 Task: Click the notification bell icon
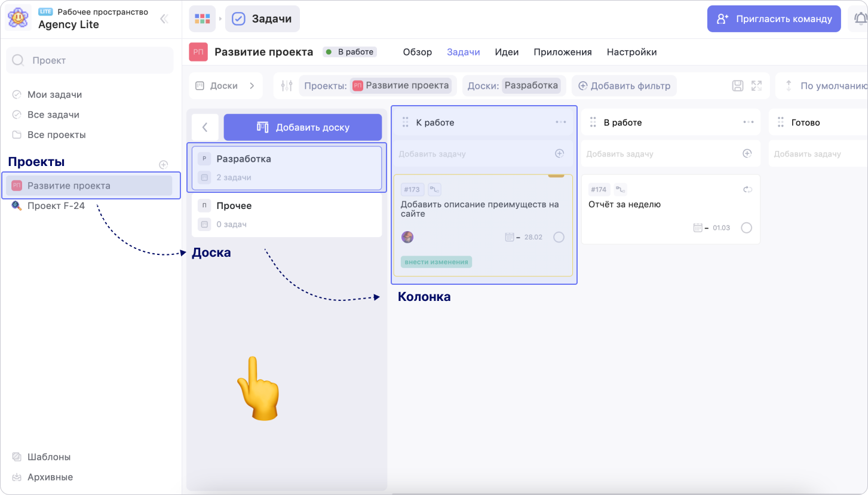point(860,19)
